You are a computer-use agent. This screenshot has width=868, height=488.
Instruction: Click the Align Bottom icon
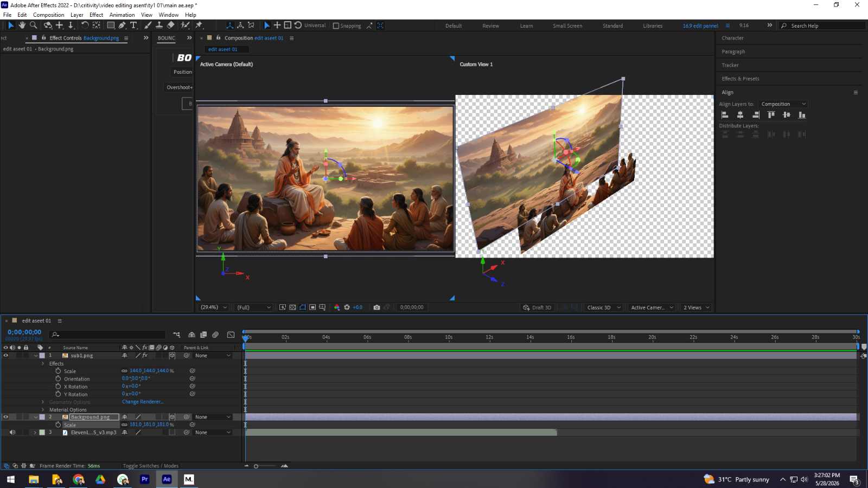click(x=802, y=115)
